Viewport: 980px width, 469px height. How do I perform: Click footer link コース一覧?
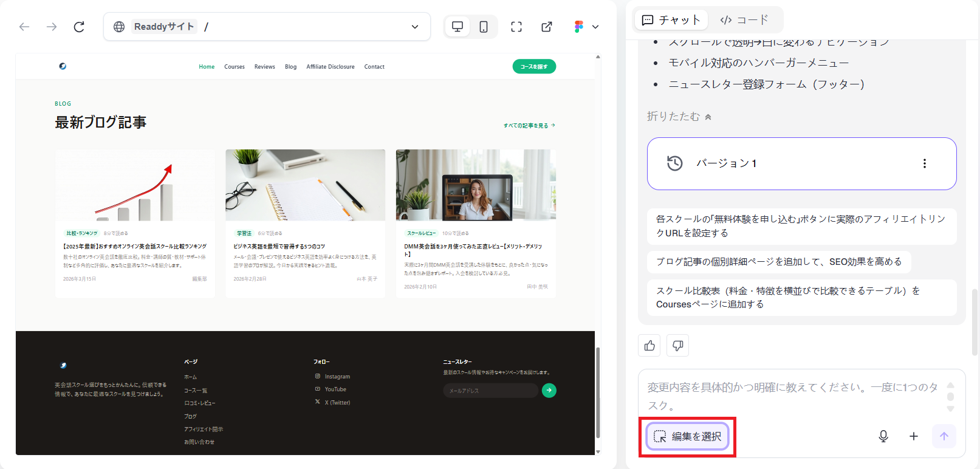(196, 391)
